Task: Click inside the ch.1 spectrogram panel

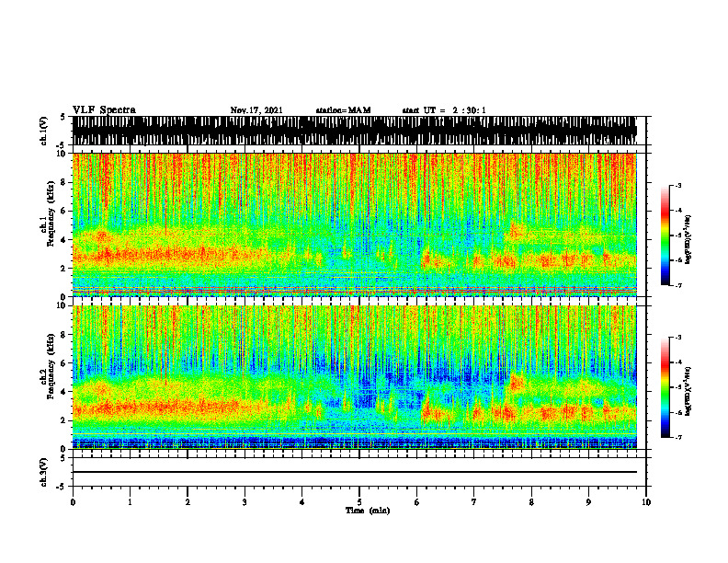Action: [x=359, y=224]
